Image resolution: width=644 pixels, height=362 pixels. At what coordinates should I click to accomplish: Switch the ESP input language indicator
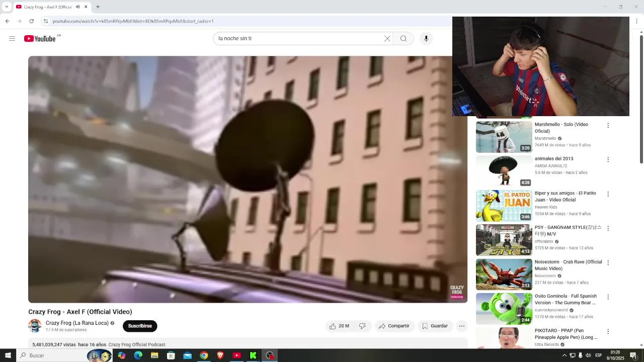pyautogui.click(x=599, y=355)
